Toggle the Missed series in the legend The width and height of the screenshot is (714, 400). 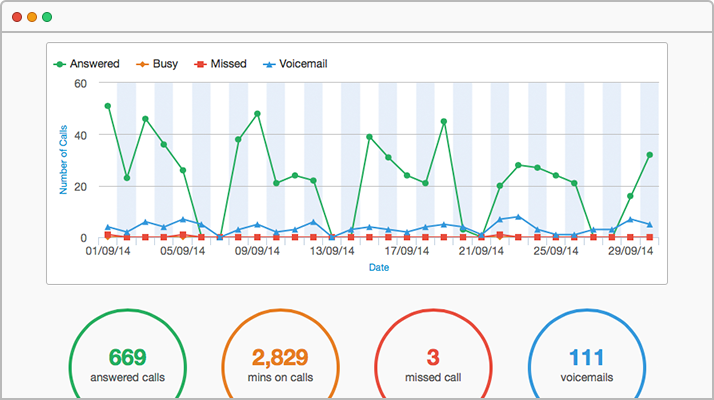[x=220, y=64]
